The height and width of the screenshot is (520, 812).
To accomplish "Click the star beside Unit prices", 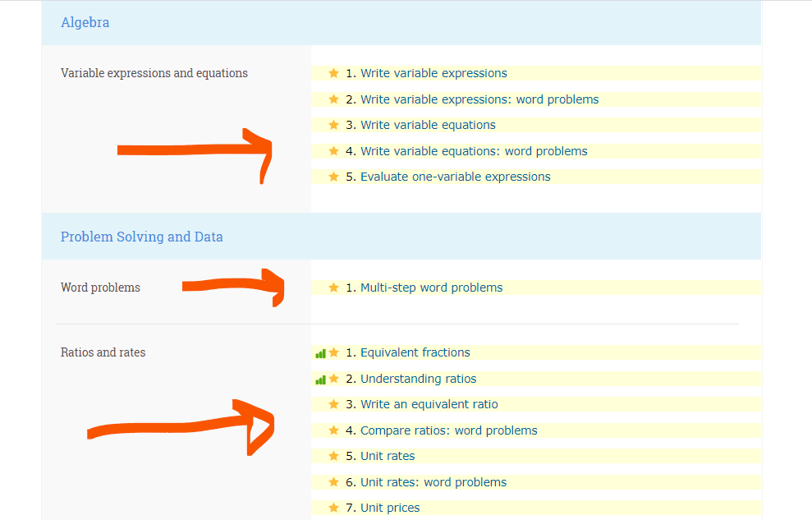I will click(x=333, y=508).
